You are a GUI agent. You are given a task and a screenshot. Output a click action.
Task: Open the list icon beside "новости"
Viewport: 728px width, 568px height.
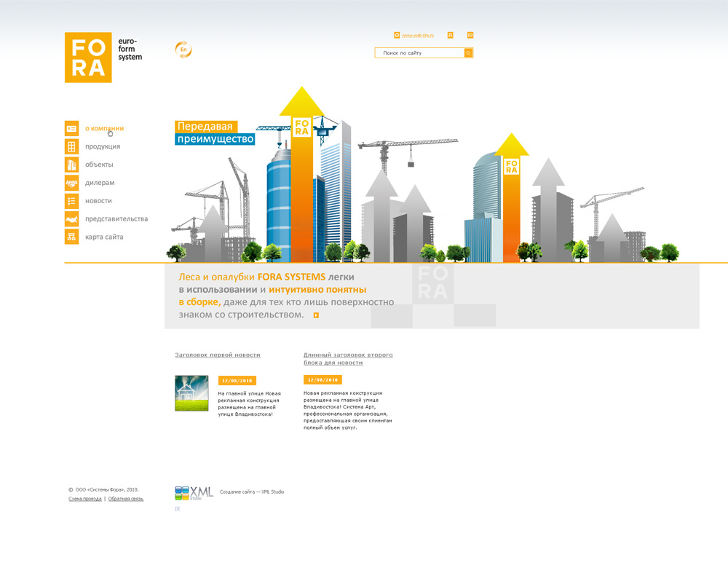point(71,201)
